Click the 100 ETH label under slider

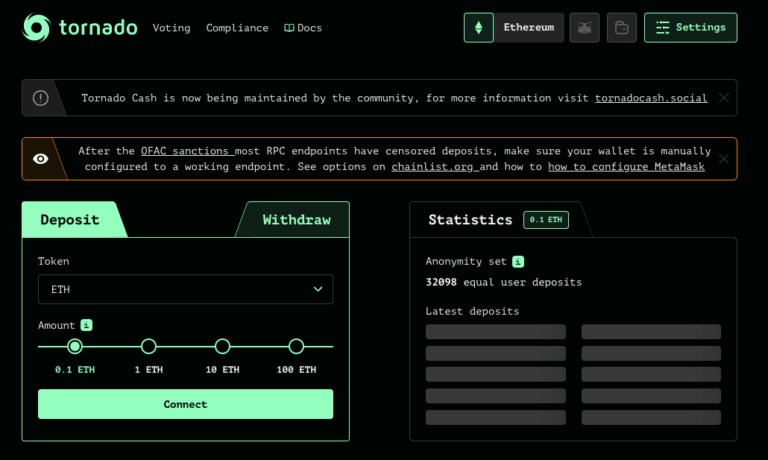click(x=296, y=369)
